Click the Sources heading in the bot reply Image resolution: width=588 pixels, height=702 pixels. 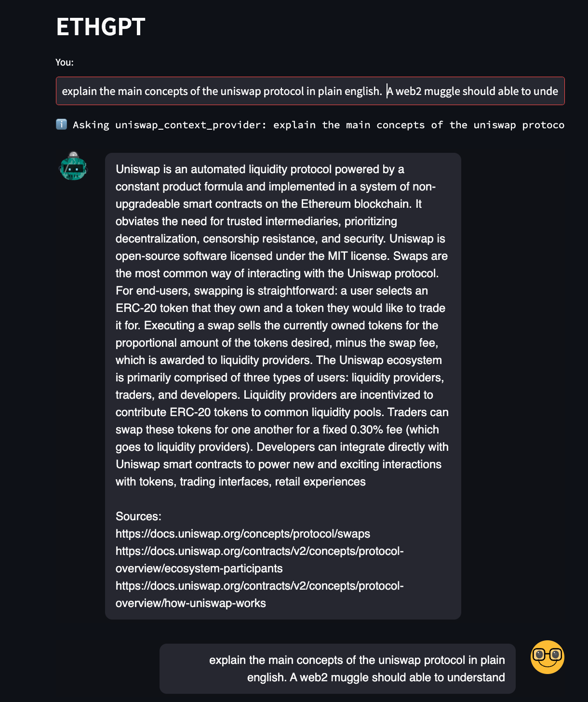[x=138, y=516]
